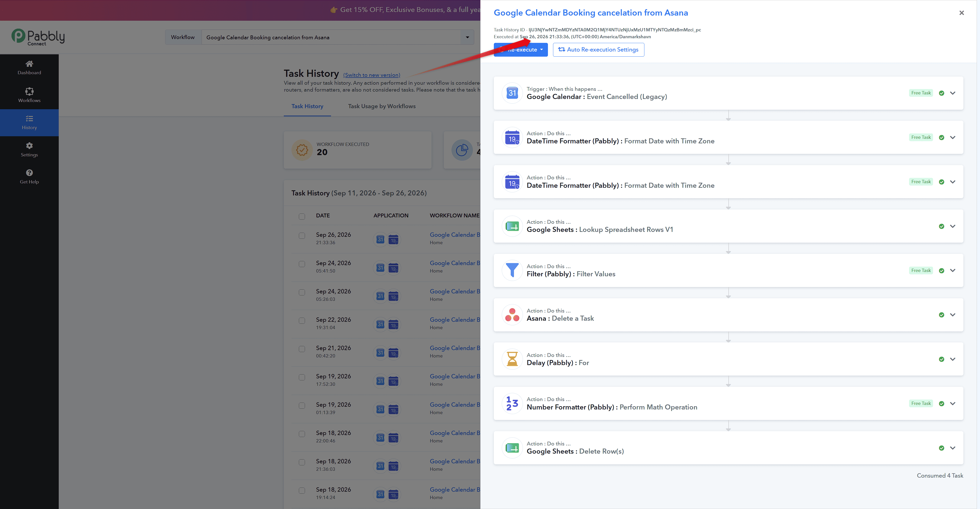The width and height of the screenshot is (980, 509).
Task: Tick checkbox for Sep 22, 2026 19:31:04 row
Action: 302,321
